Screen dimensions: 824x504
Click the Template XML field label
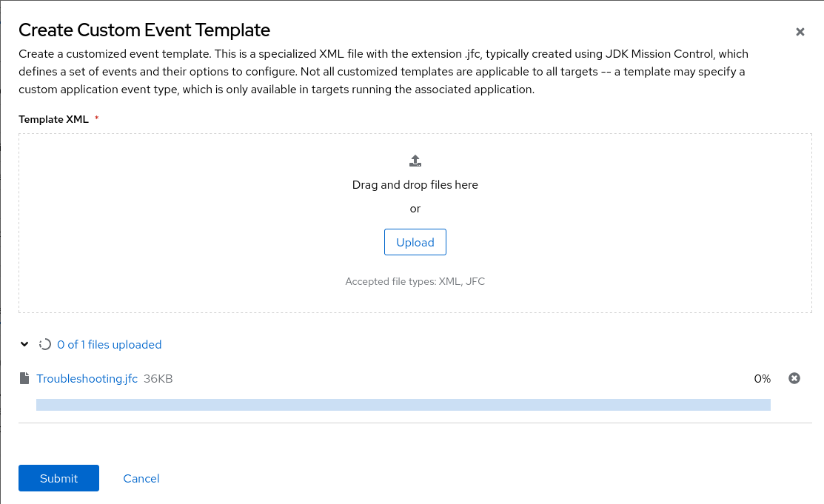pyautogui.click(x=53, y=119)
